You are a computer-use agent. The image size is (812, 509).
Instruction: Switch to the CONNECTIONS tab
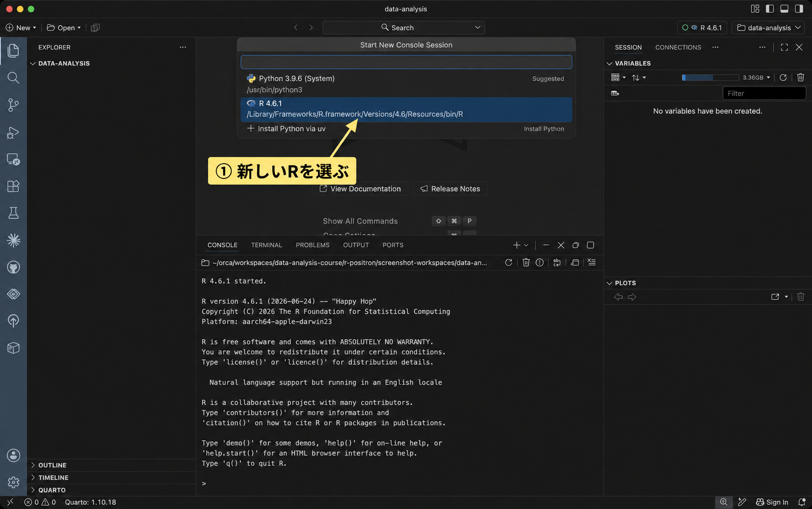tap(678, 47)
